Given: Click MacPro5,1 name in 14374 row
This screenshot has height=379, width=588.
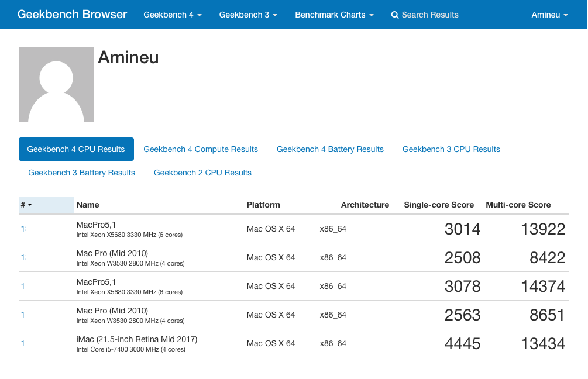Looking at the screenshot, I should pos(96,282).
